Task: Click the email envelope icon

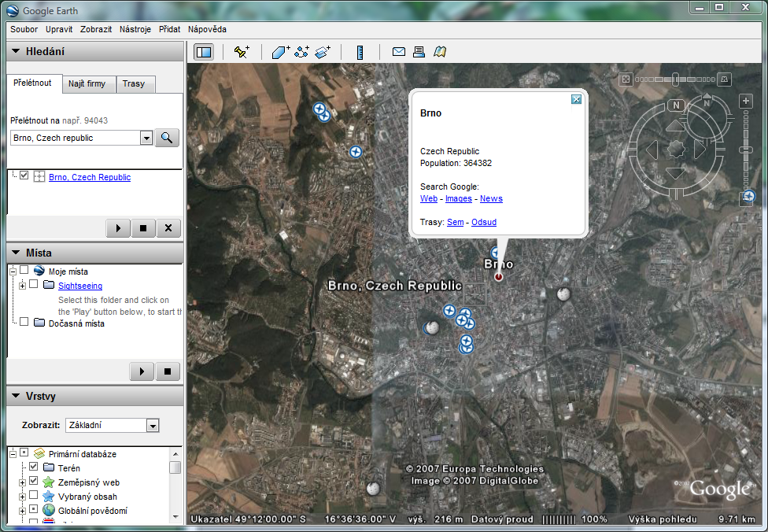Action: click(399, 51)
